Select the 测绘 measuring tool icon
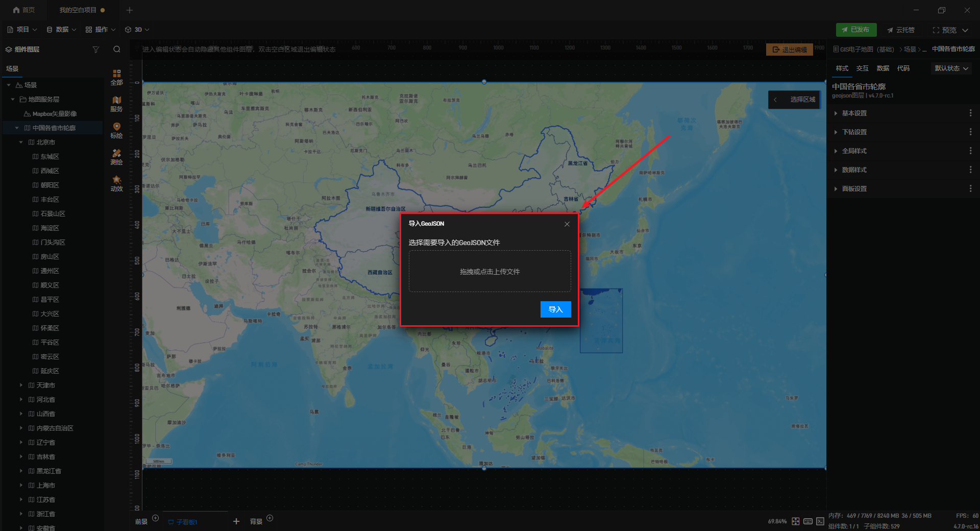The width and height of the screenshot is (980, 531). pyautogui.click(x=117, y=157)
